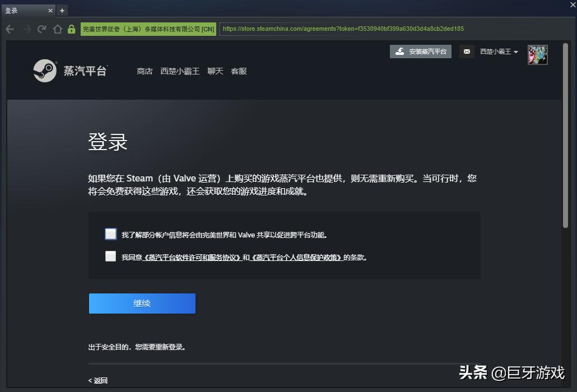This screenshot has width=577, height=392.
Task: Click the browser back arrow
Action: [10, 29]
